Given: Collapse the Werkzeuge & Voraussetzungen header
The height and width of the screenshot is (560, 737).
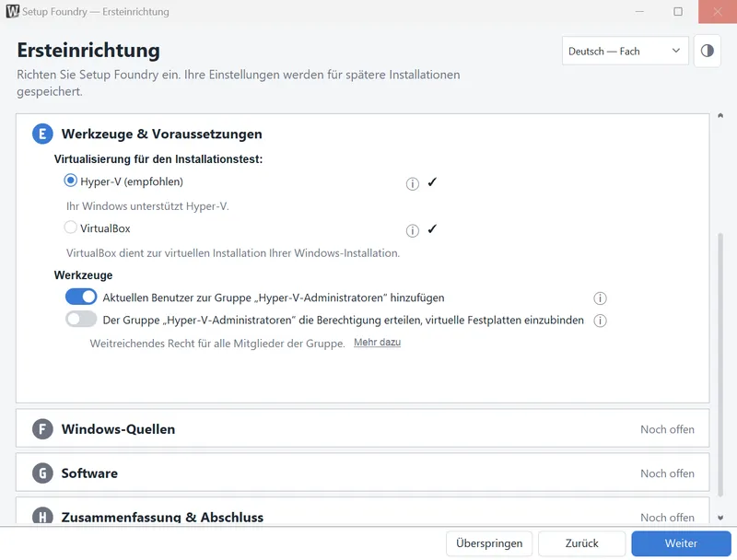Looking at the screenshot, I should 161,134.
